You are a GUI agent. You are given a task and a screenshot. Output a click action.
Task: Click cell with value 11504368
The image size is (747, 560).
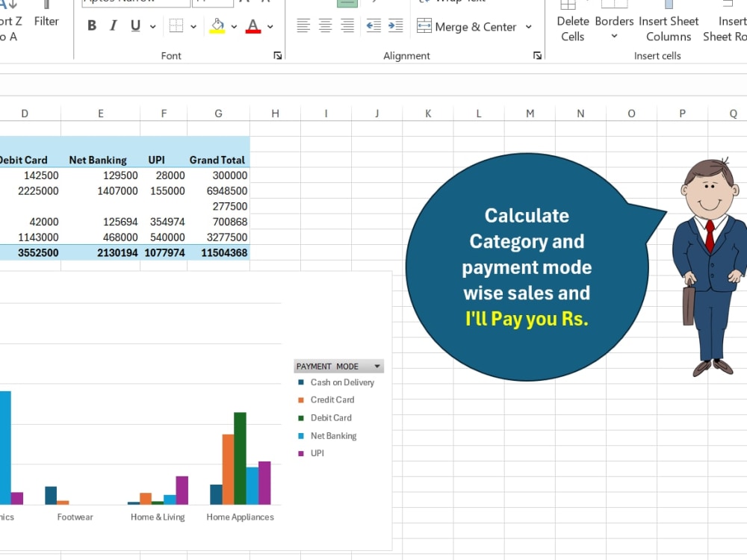click(x=218, y=253)
